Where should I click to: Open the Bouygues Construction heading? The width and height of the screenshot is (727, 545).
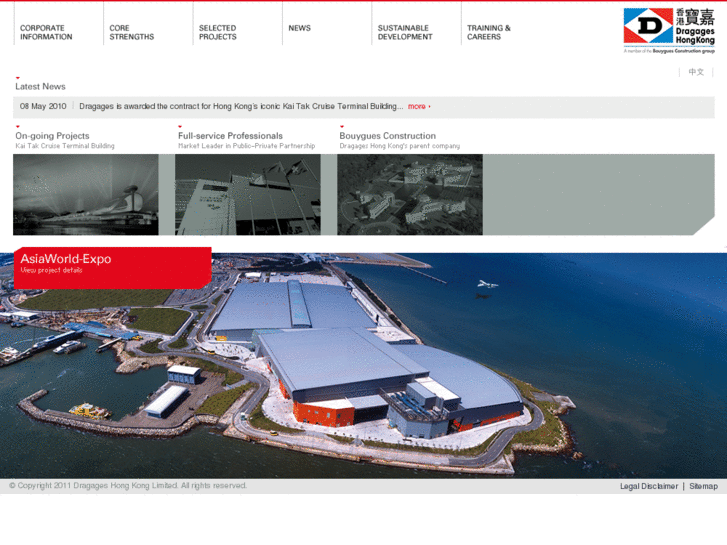coord(388,136)
